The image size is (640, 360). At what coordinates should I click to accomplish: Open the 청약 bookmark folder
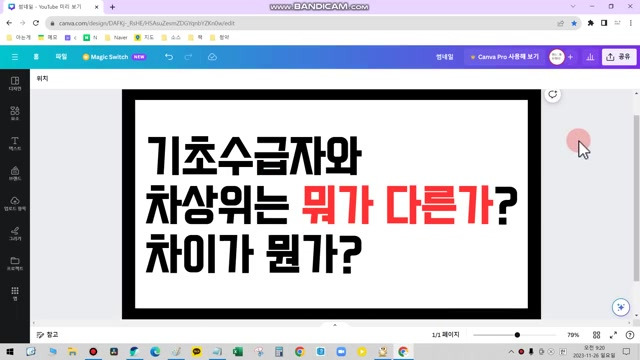[x=220, y=38]
